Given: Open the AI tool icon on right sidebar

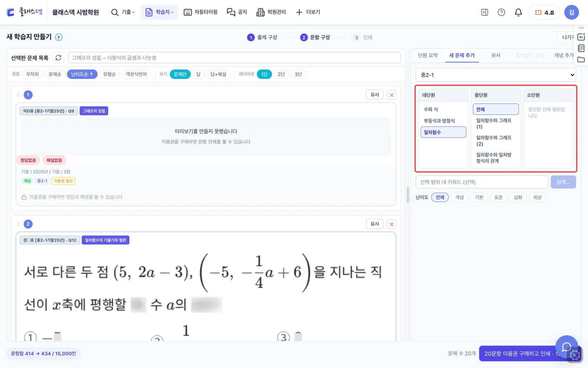Looking at the screenshot, I should coord(581,37).
